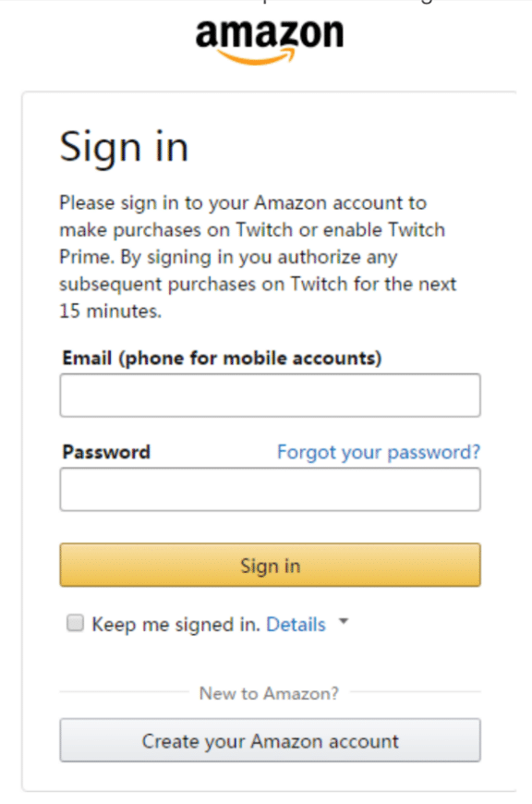The image size is (532, 804).
Task: Open the Details link
Action: point(296,625)
